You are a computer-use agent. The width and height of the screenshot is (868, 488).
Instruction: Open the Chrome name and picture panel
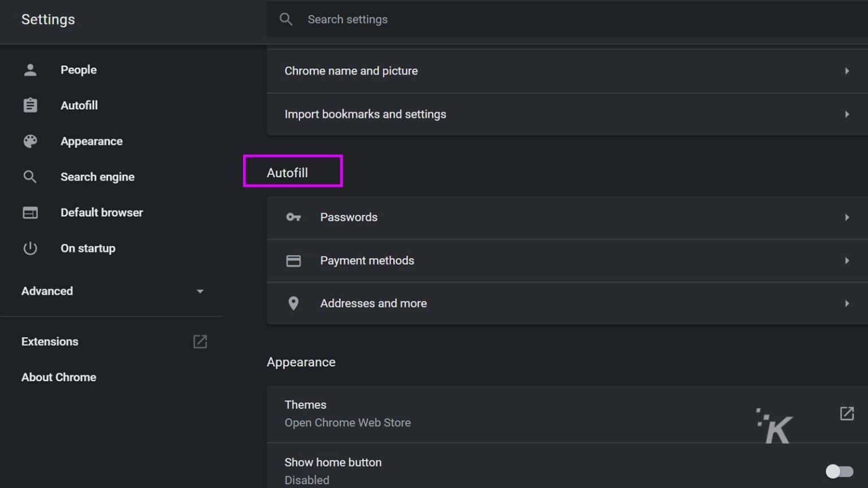click(x=565, y=71)
